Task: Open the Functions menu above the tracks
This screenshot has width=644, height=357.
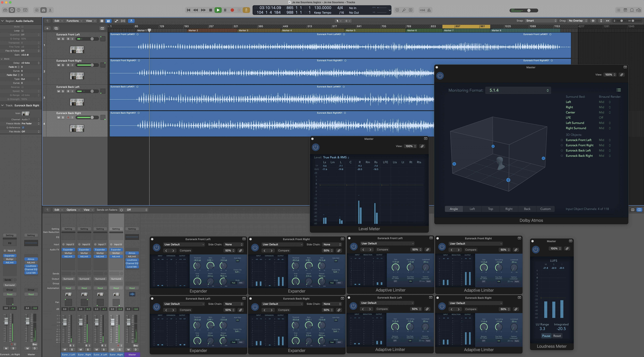Action: 73,21
